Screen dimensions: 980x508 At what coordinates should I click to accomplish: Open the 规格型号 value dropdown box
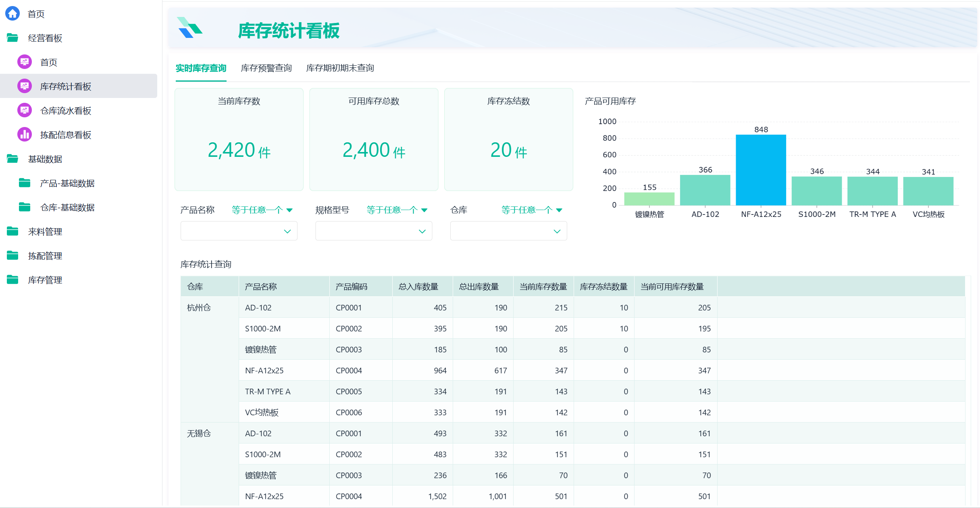[373, 231]
